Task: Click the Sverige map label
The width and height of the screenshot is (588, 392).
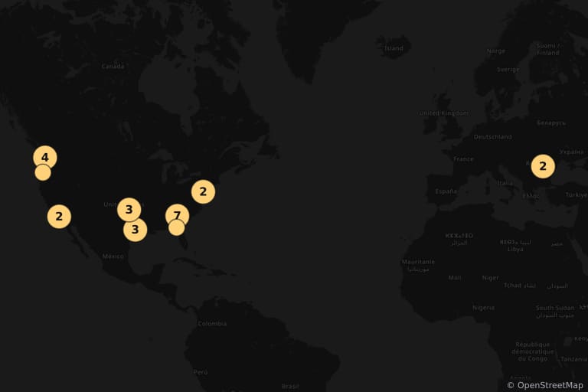Action: tap(508, 70)
